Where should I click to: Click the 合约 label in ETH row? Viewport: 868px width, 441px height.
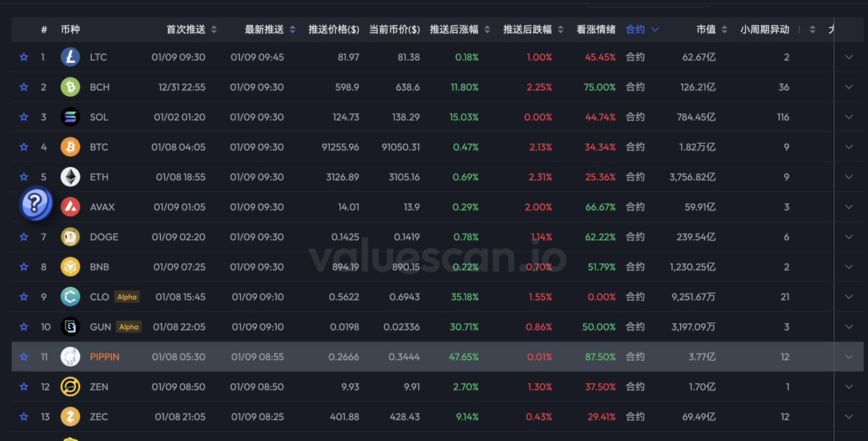click(635, 177)
